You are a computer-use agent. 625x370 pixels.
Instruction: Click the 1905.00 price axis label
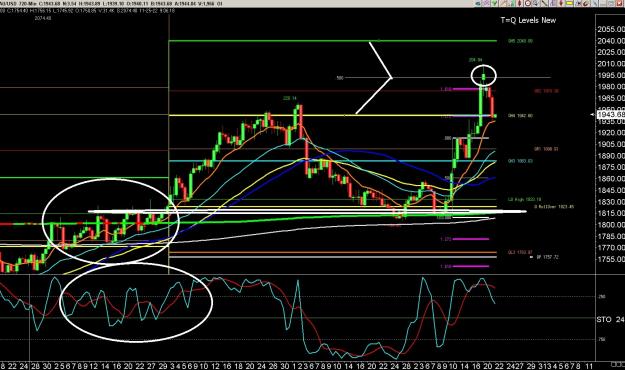[x=611, y=144]
